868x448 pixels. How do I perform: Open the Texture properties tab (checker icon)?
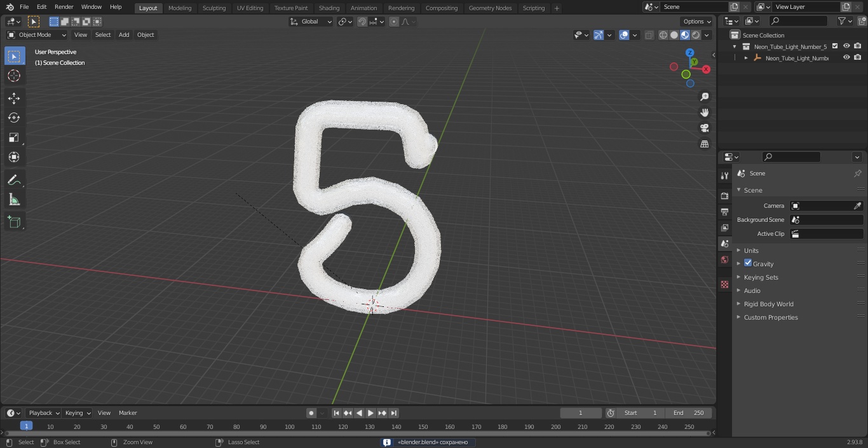tap(724, 284)
